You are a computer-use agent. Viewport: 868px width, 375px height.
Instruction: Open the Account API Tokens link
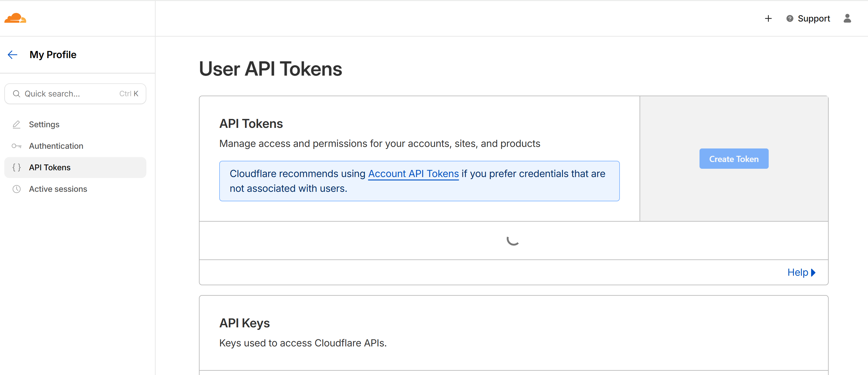[x=413, y=174]
